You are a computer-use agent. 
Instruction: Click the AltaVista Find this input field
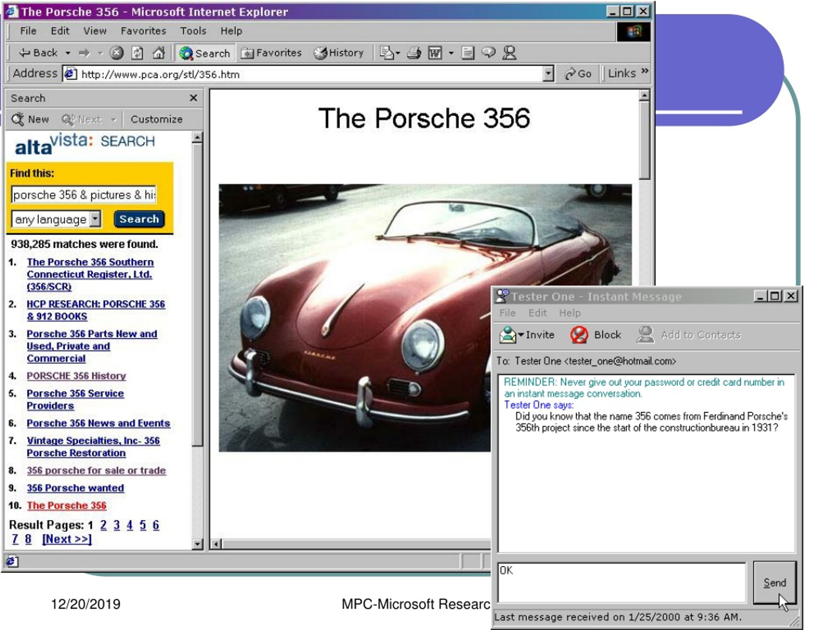[x=84, y=195]
